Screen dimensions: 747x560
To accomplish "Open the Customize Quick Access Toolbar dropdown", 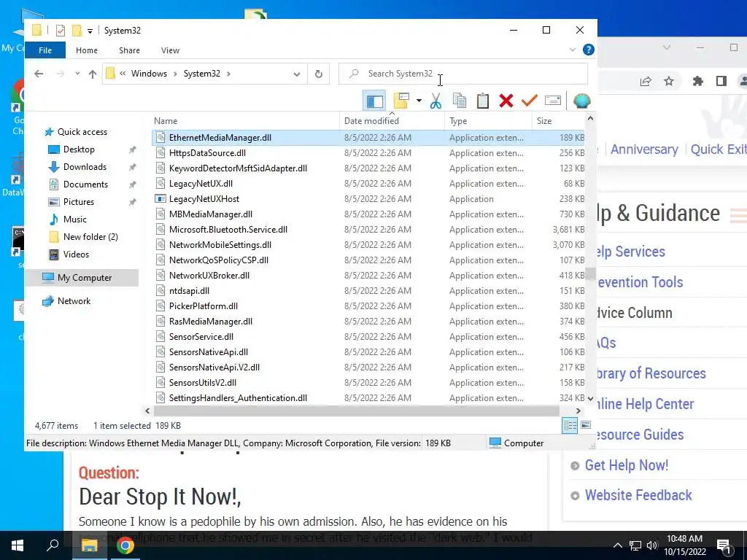I will click(x=90, y=31).
